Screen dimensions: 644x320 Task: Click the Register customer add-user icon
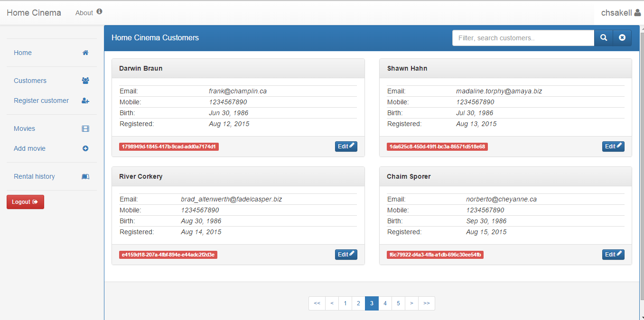(85, 101)
